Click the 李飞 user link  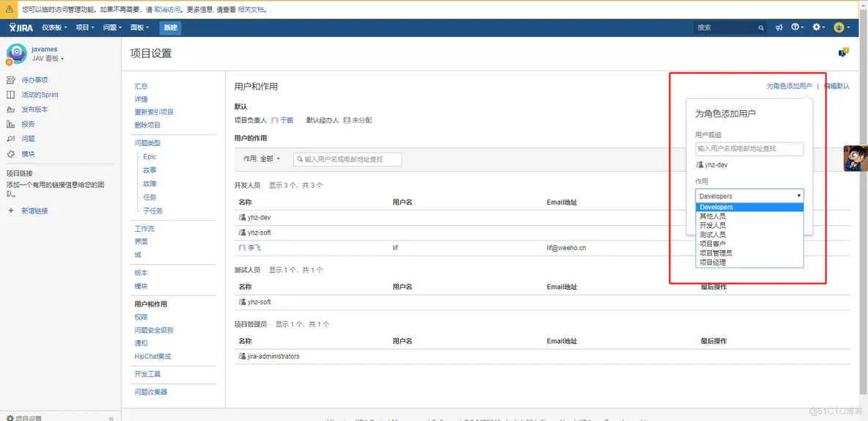pos(254,248)
